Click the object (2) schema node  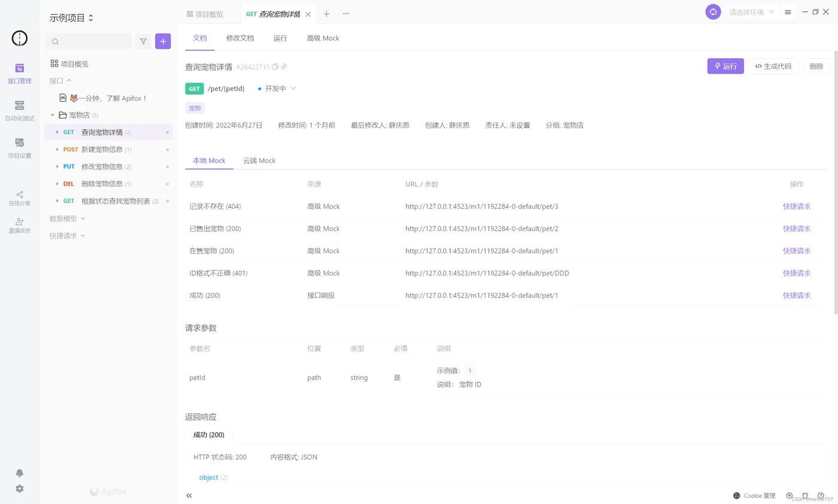[213, 477]
